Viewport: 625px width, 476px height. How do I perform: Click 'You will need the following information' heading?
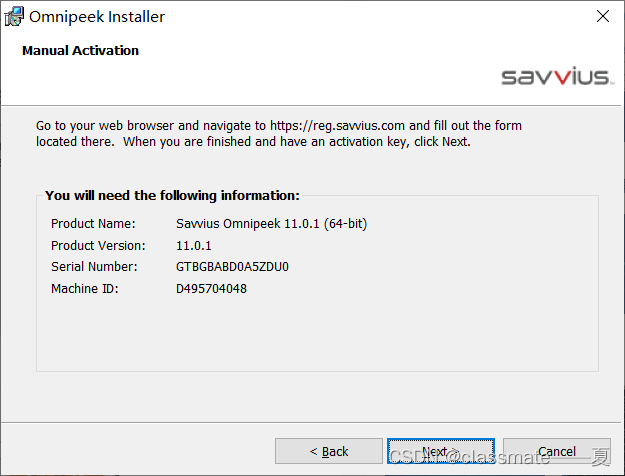click(x=172, y=196)
